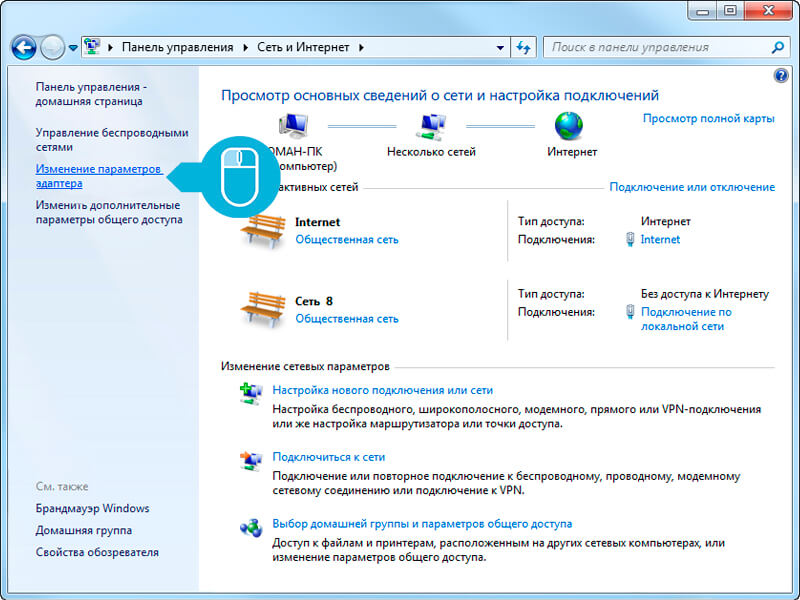Image resolution: width=800 pixels, height=600 pixels.
Task: Open Изменить дополнительные параметры общего доступа
Action: [x=109, y=212]
